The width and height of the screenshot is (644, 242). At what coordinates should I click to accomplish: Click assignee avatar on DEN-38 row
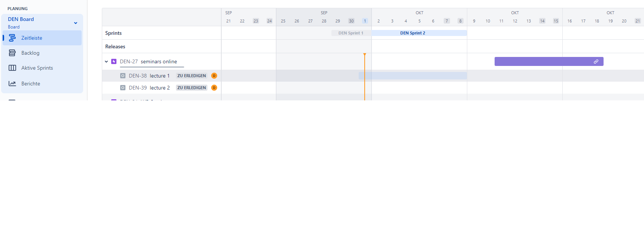point(214,76)
